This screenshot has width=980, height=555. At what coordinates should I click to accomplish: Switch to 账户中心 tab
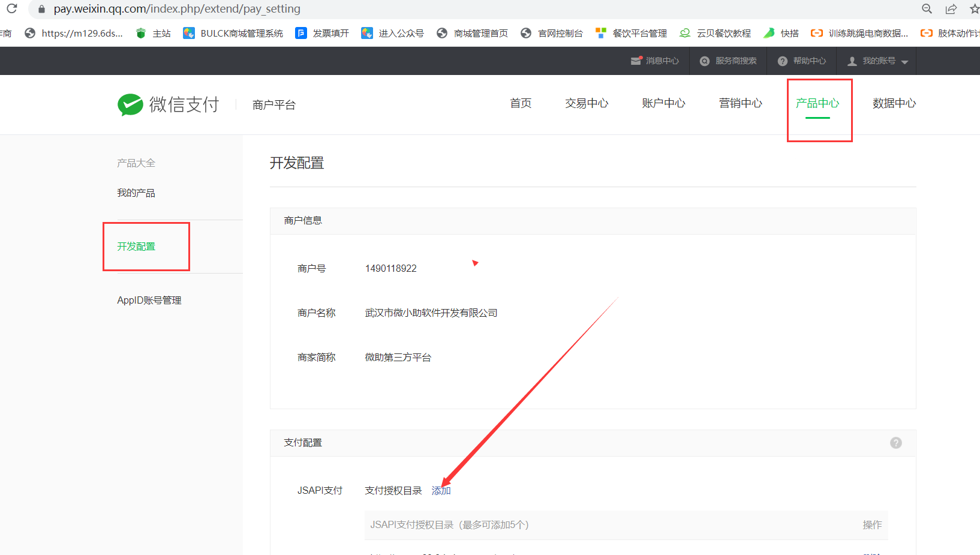663,103
